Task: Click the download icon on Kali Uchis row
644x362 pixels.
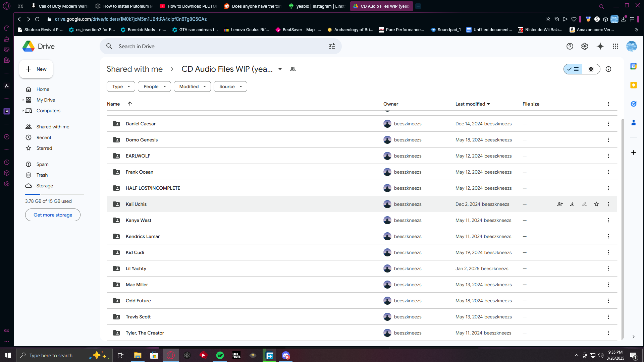Action: (572, 204)
